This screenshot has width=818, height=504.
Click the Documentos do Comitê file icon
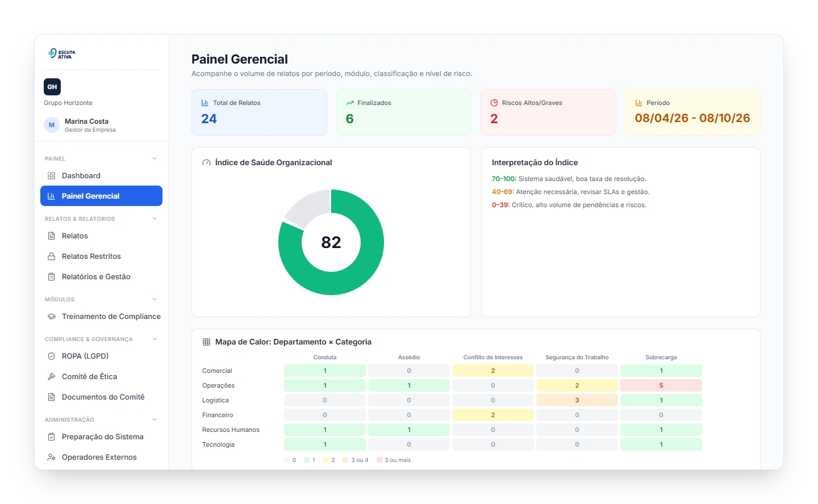pyautogui.click(x=52, y=397)
